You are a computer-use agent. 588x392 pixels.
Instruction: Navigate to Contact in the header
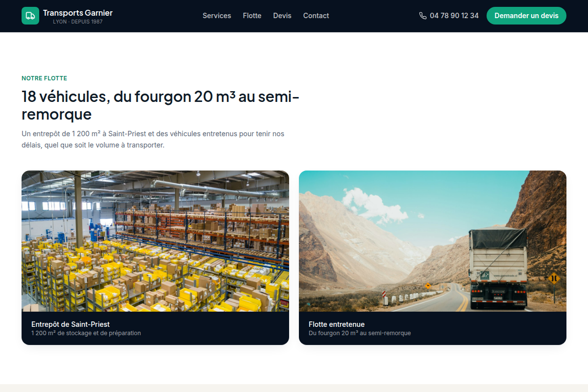[x=316, y=16]
